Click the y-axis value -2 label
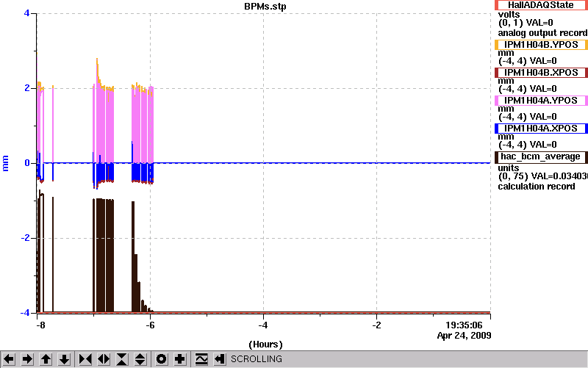Screen dimensions: 588x368 pyautogui.click(x=25, y=238)
